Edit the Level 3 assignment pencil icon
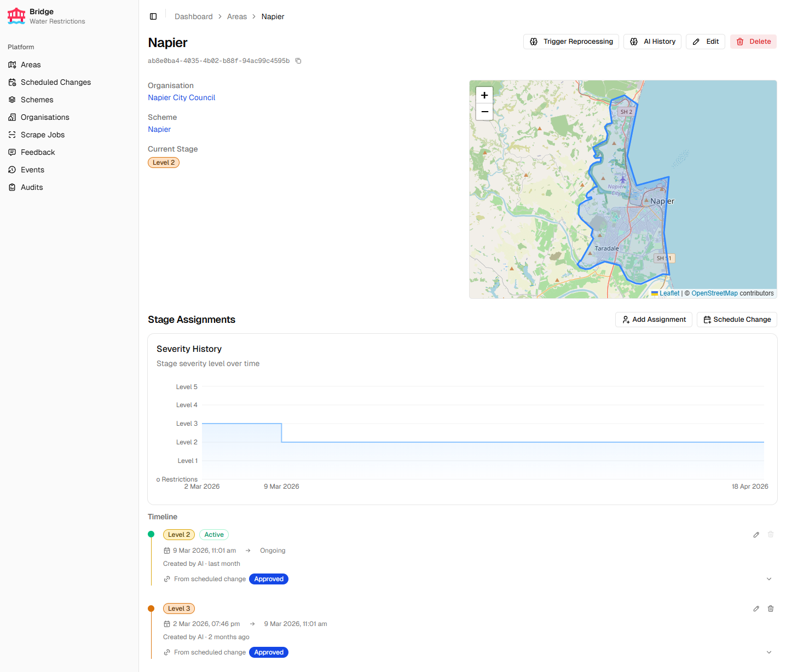Image resolution: width=786 pixels, height=672 pixels. click(756, 609)
